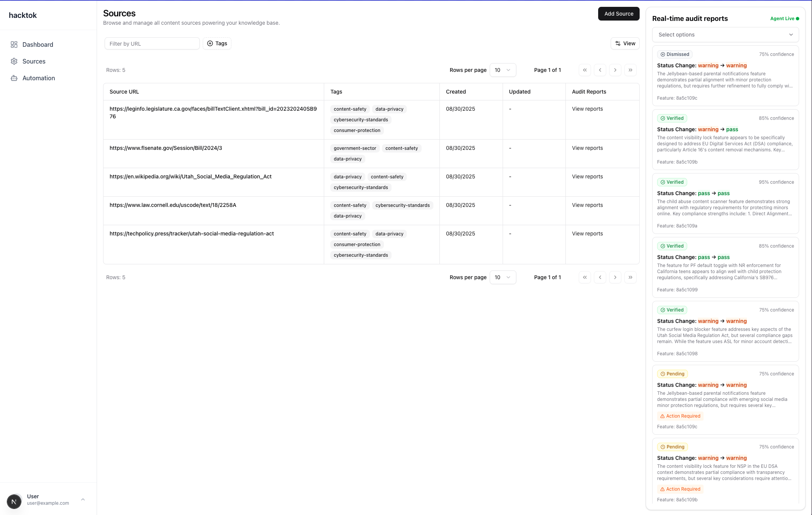The image size is (812, 515).
Task: Go to the previous page in the bottom pagination
Action: tap(600, 277)
